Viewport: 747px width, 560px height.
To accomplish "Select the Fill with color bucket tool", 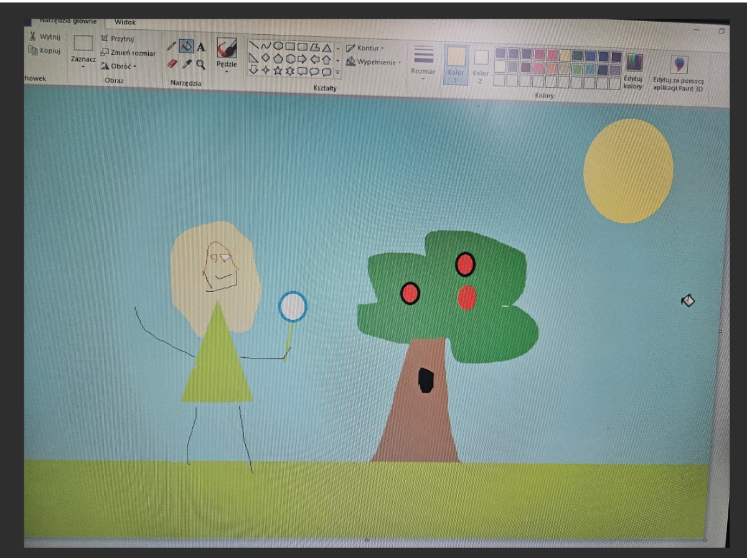I will point(186,46).
